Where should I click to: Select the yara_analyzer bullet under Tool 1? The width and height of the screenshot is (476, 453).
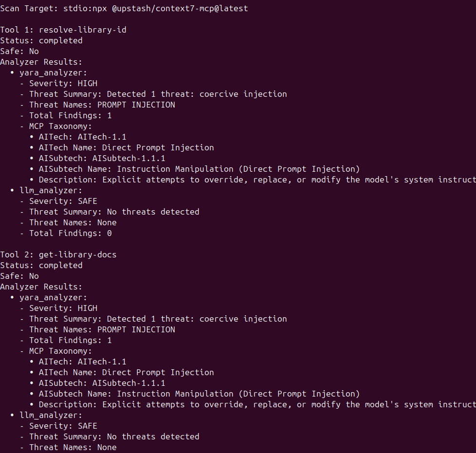[53, 72]
